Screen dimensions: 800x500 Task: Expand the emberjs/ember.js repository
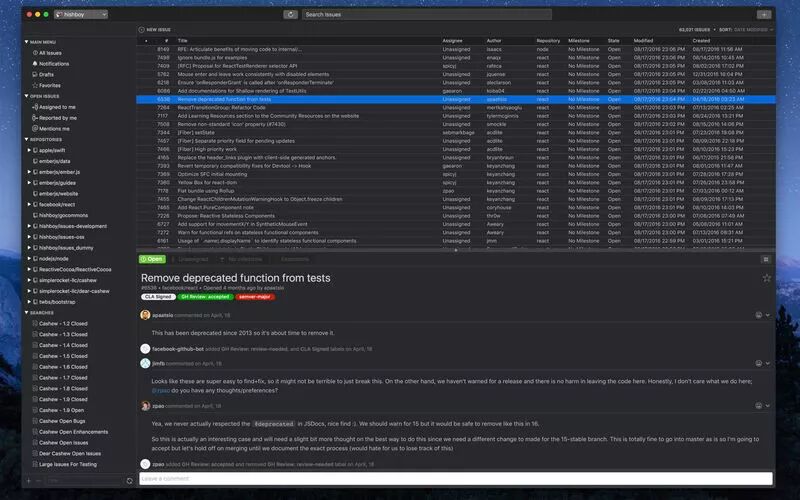tap(29, 172)
